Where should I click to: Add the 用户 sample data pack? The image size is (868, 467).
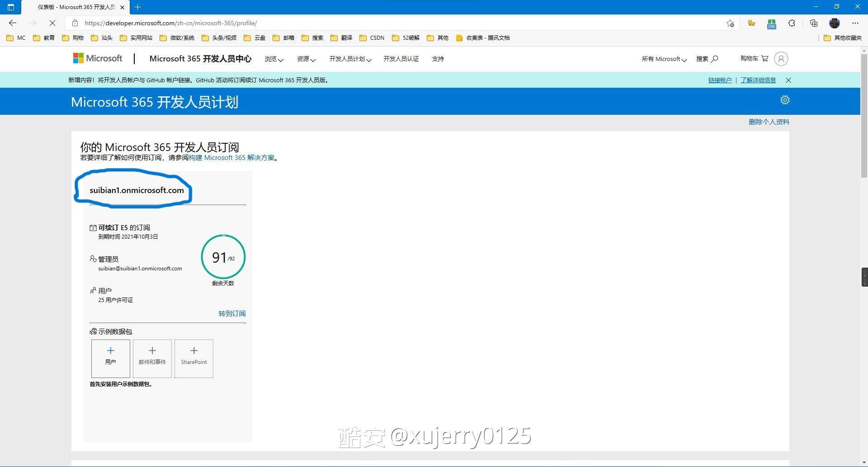pos(111,359)
